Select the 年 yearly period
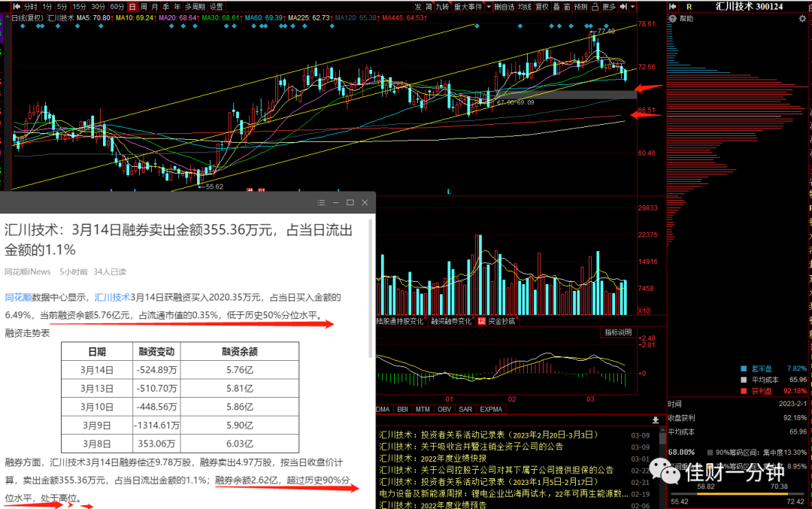Viewport: 812px width, 509px height. (177, 6)
